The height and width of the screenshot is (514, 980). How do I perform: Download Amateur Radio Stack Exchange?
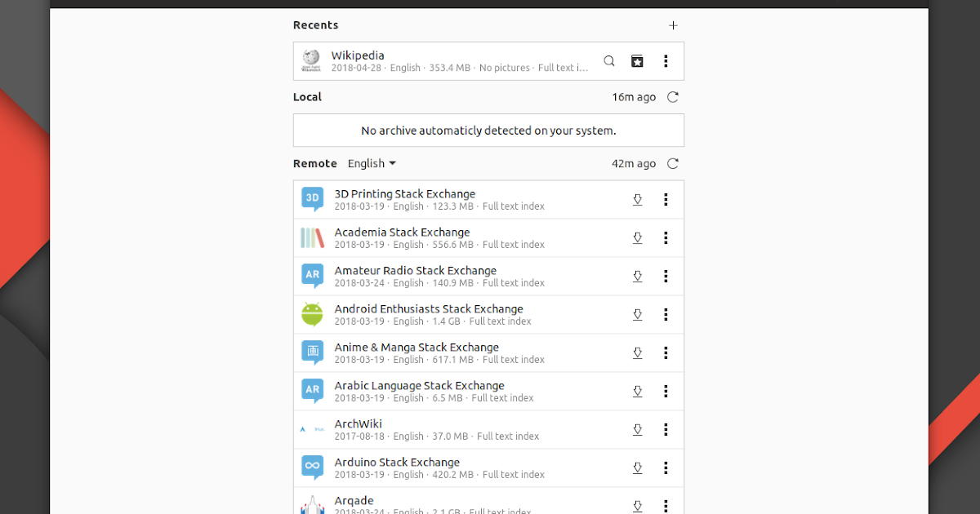point(638,276)
